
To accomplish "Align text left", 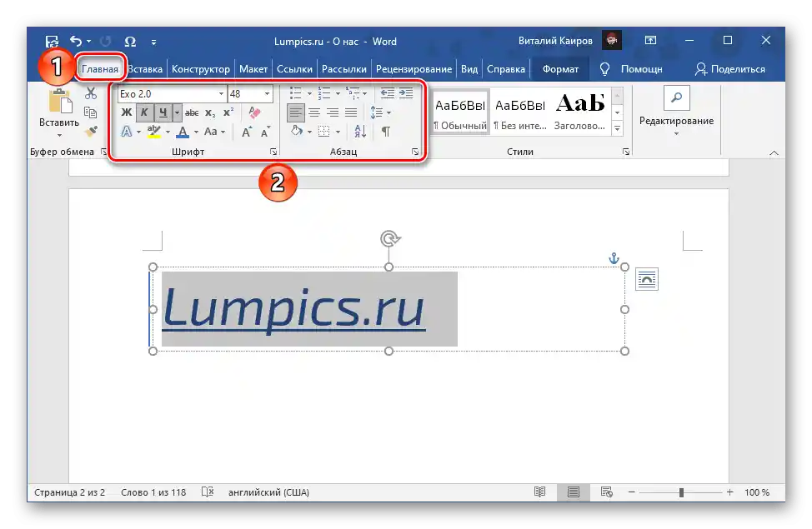I will click(x=296, y=112).
